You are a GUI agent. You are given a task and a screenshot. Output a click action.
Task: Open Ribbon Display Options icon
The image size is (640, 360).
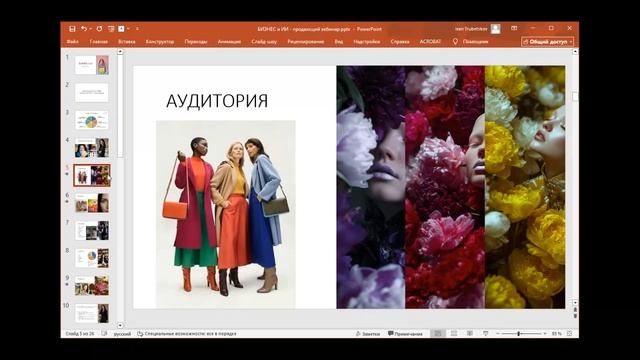(514, 28)
